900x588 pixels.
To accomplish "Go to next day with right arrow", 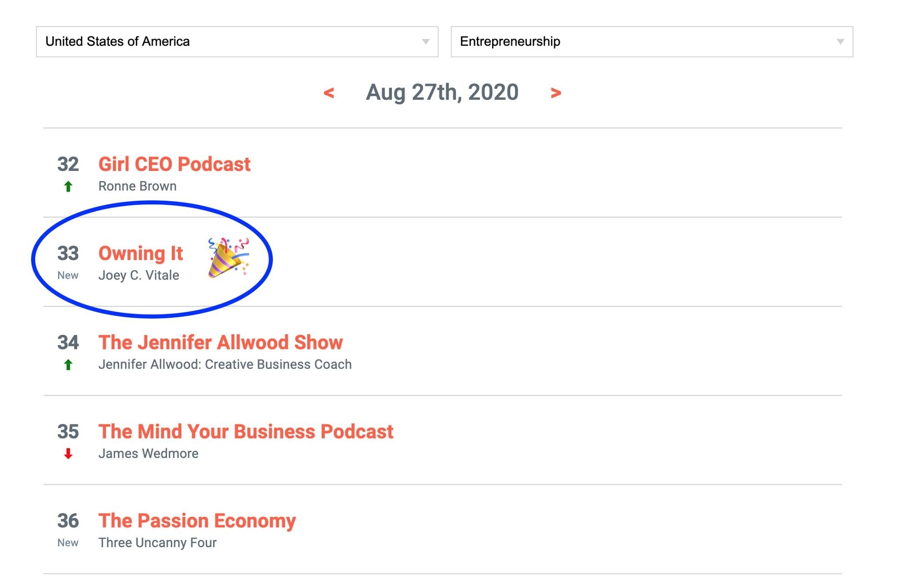I will click(555, 93).
